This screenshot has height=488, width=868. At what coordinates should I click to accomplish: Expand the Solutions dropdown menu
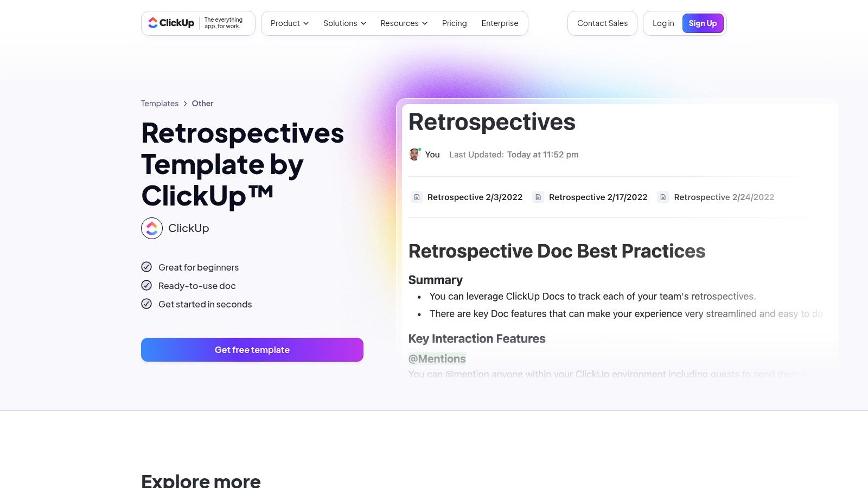point(345,23)
